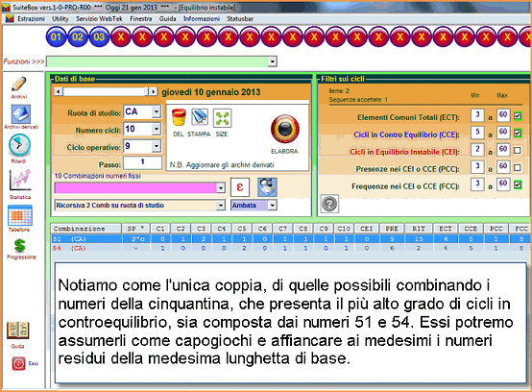This screenshot has width=532, height=392.
Task: Open Archivi derivati in sidebar
Action: (21, 114)
